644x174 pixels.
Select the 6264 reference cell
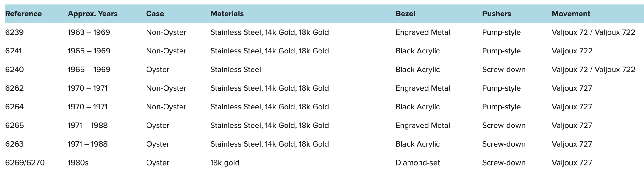(14, 107)
